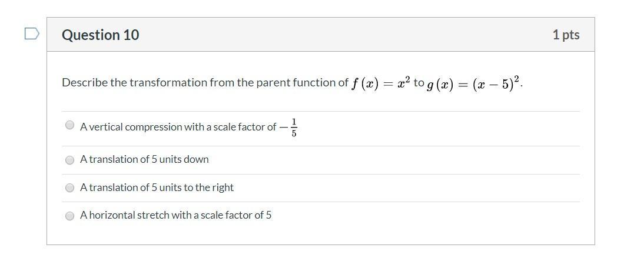
Task: Click the 'A translation of 5 units down' label
Action: click(x=144, y=159)
